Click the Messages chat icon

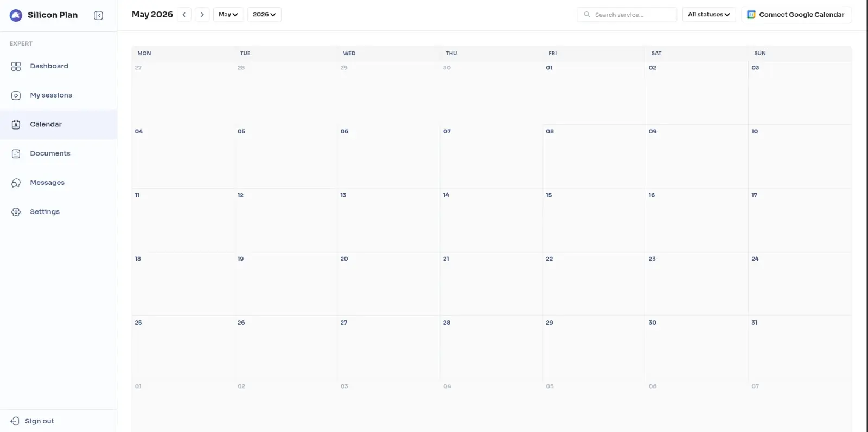pyautogui.click(x=16, y=183)
